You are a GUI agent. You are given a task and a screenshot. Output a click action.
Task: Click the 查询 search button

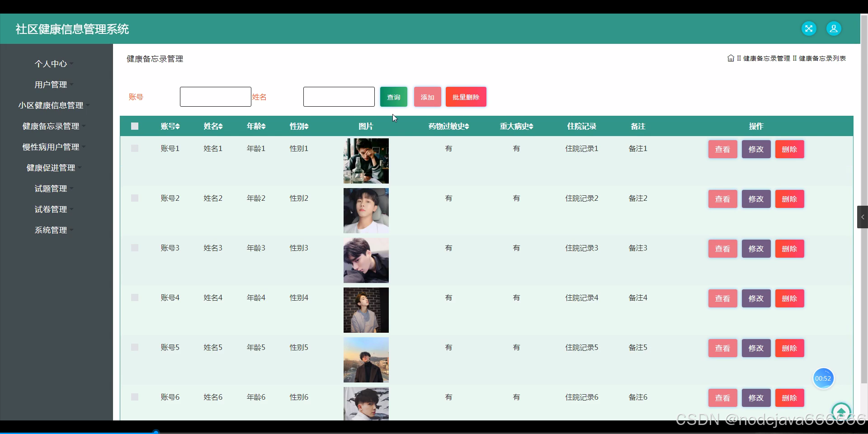[x=394, y=97]
